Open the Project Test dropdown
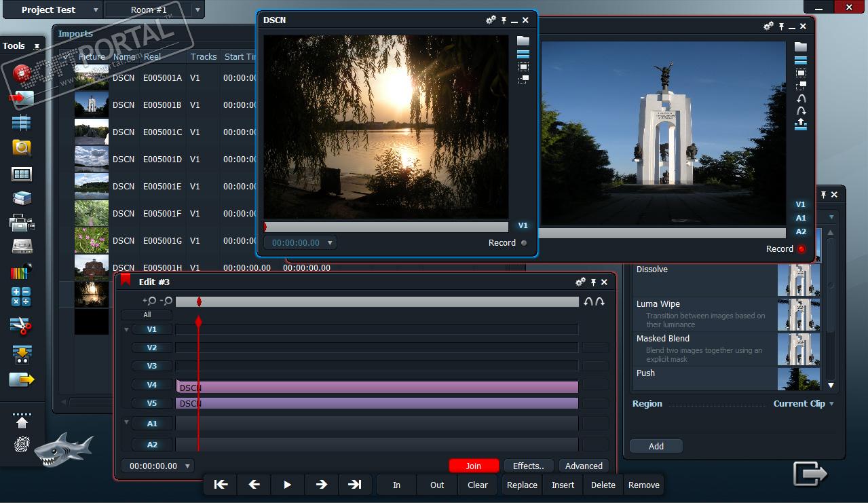This screenshot has height=503, width=868. pos(96,10)
